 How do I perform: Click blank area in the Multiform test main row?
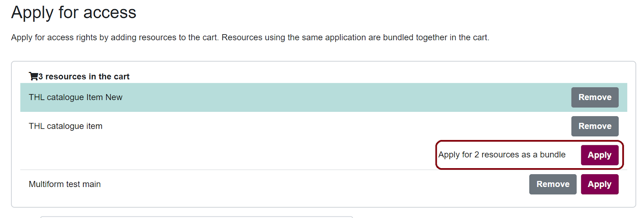click(302, 184)
